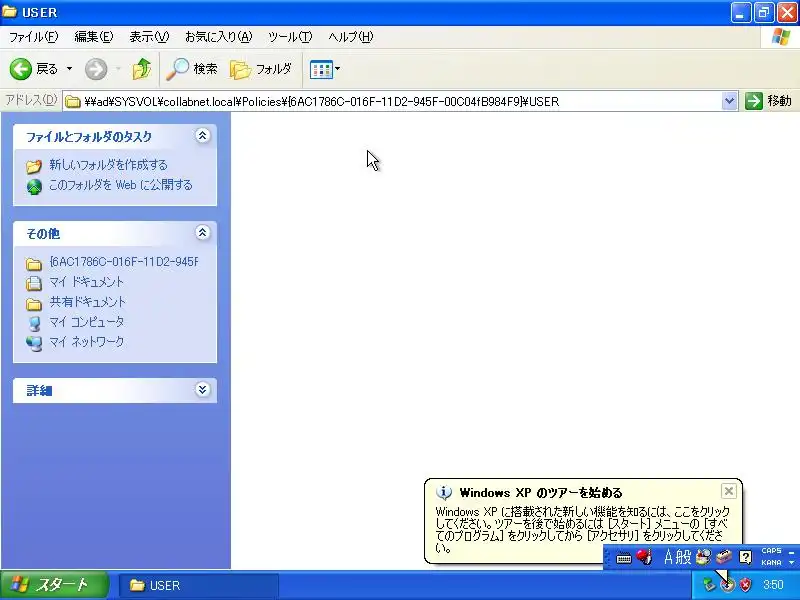Open the IME tools toolbox icon
This screenshot has width=800, height=600.
click(x=724, y=557)
